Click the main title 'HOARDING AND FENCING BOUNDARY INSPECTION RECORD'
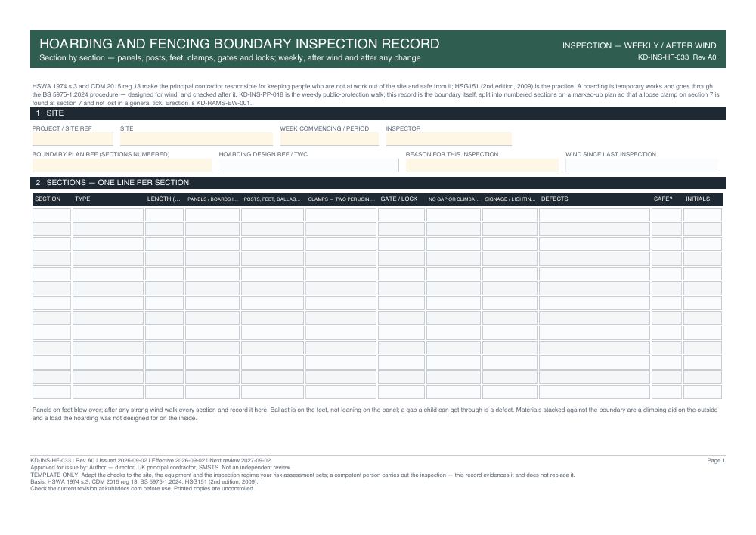 pyautogui.click(x=239, y=44)
